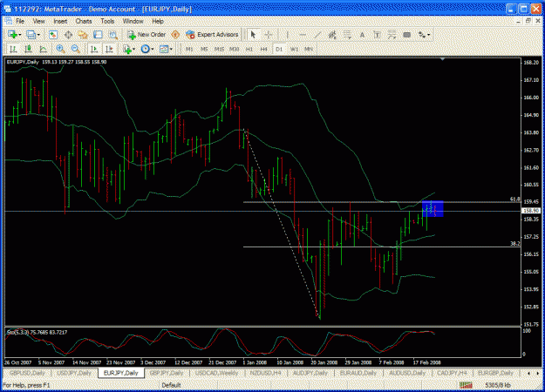Open the Terminal panel icon
This screenshot has height=392, width=545.
(98, 35)
